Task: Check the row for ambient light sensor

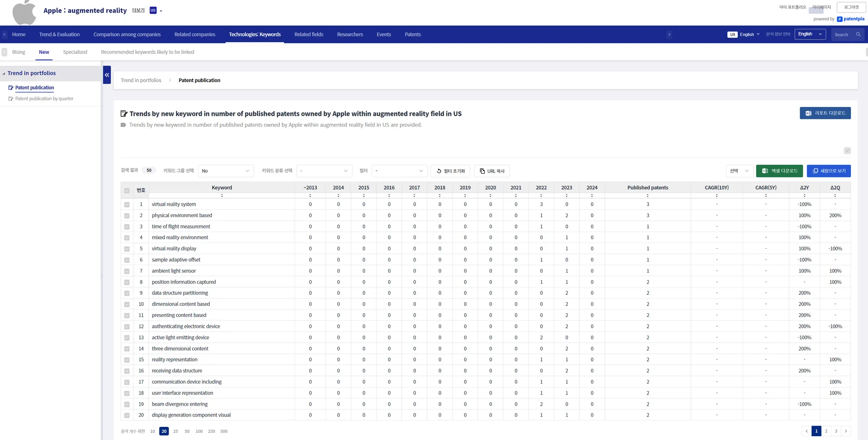Action: pos(127,271)
